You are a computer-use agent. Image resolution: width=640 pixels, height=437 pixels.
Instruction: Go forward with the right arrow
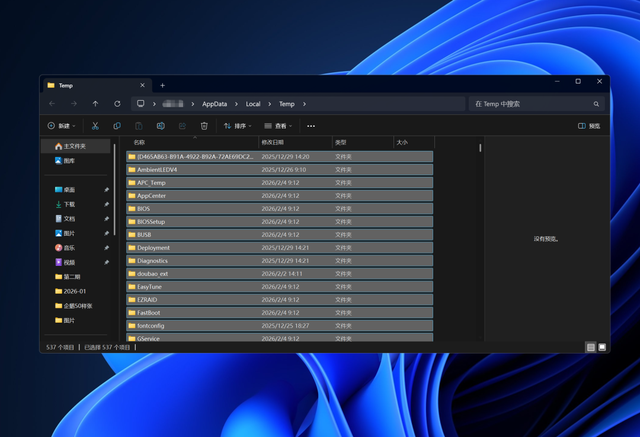74,104
